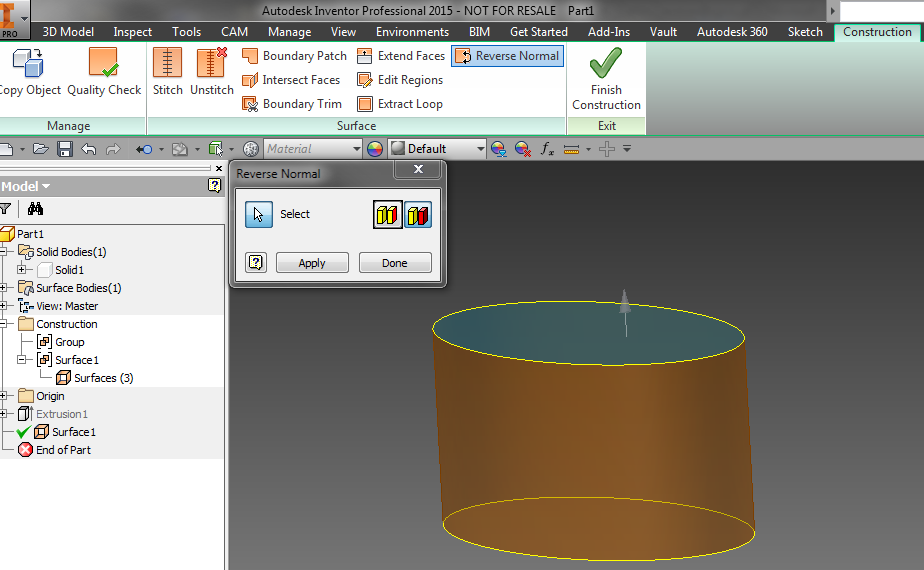Choose the Edit Regions command

click(400, 80)
